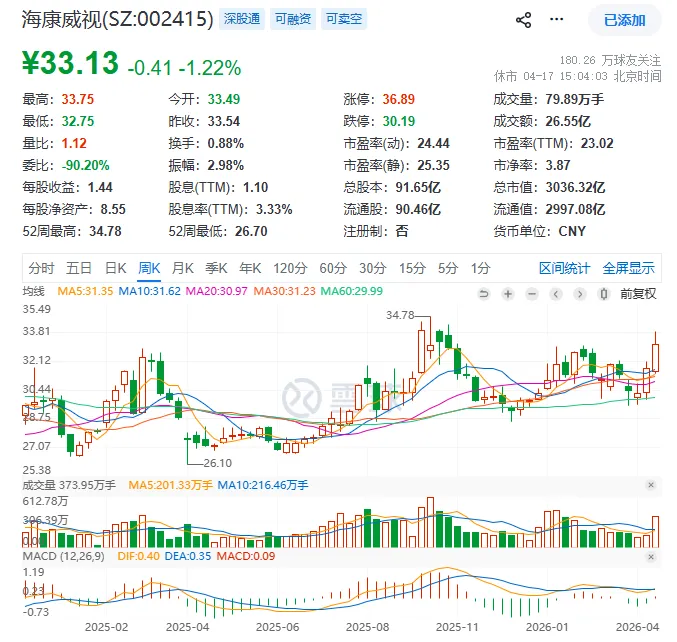
Task: Click the DIF:0.40 indicator value
Action: click(138, 556)
